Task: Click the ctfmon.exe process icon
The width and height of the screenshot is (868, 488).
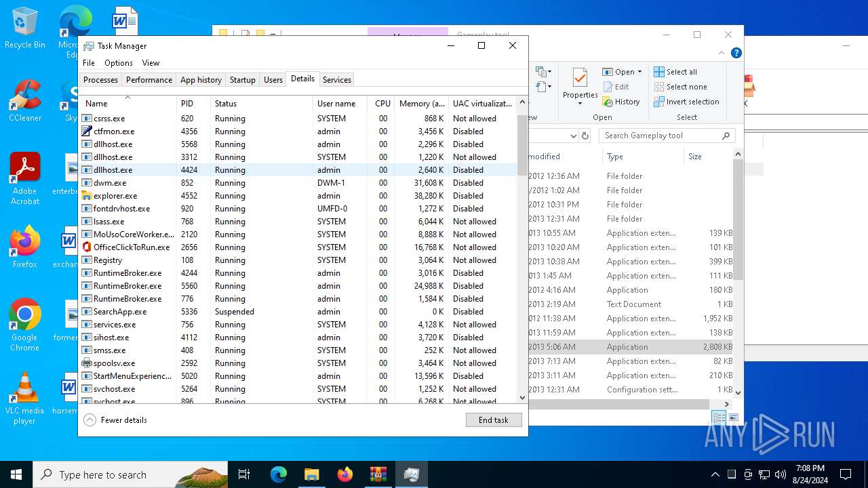Action: (87, 131)
